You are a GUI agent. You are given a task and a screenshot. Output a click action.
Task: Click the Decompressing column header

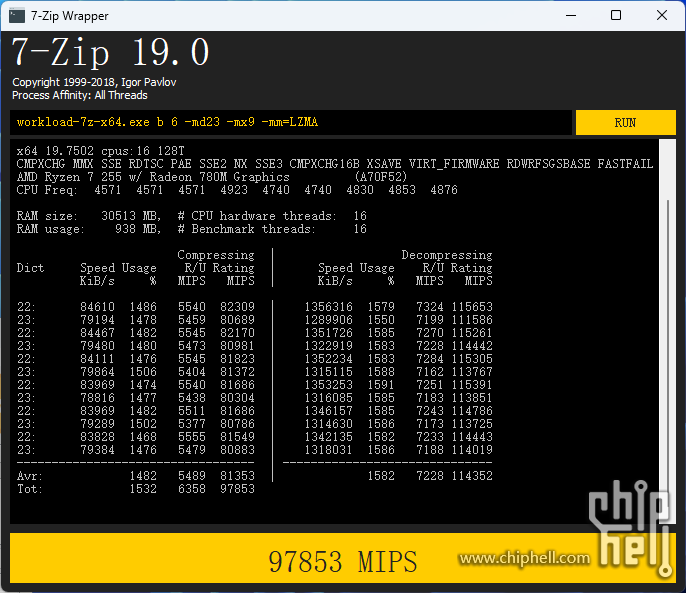click(x=446, y=255)
